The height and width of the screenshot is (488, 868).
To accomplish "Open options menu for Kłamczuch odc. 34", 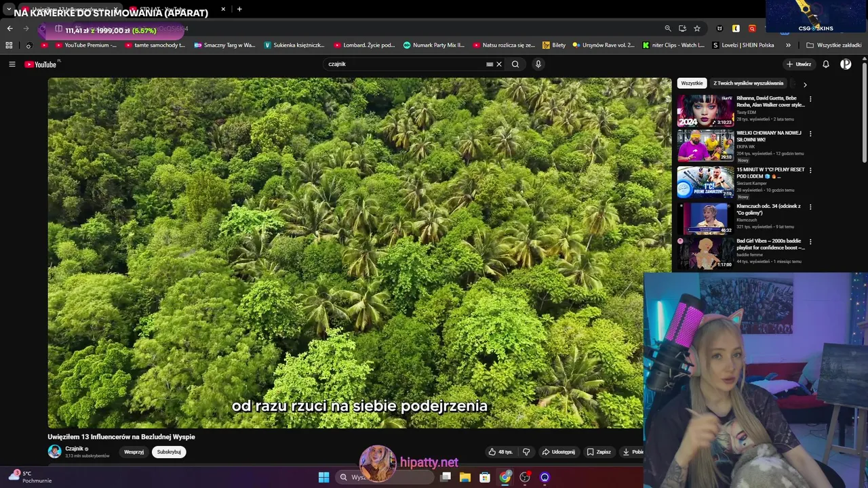I will point(810,207).
